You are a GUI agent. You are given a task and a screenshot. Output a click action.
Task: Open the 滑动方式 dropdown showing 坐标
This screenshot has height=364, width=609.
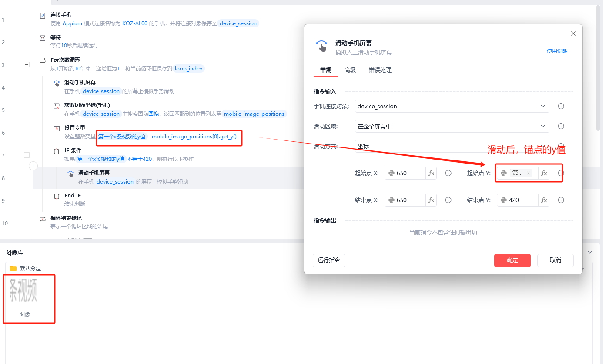tap(452, 147)
